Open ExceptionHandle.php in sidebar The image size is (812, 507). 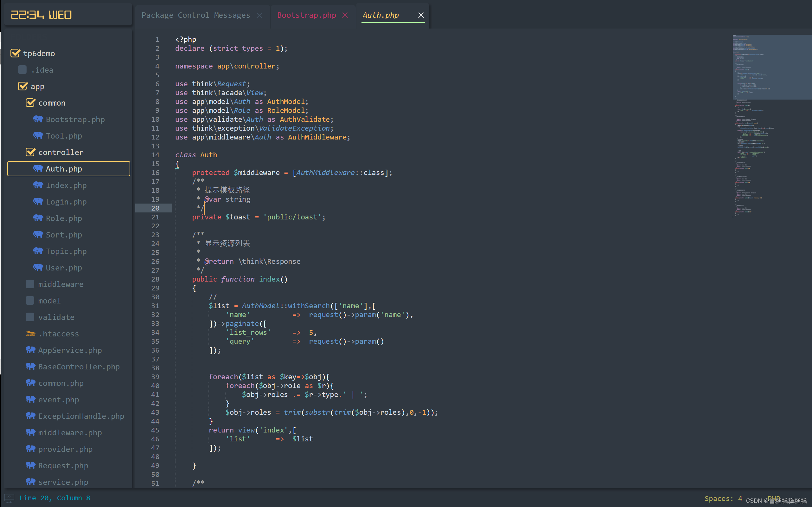pos(81,416)
